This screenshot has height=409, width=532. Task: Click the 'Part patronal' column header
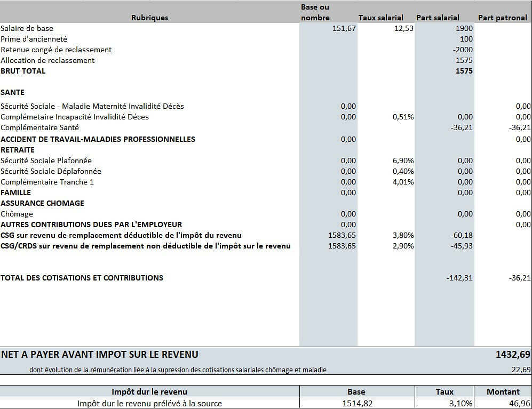(503, 18)
